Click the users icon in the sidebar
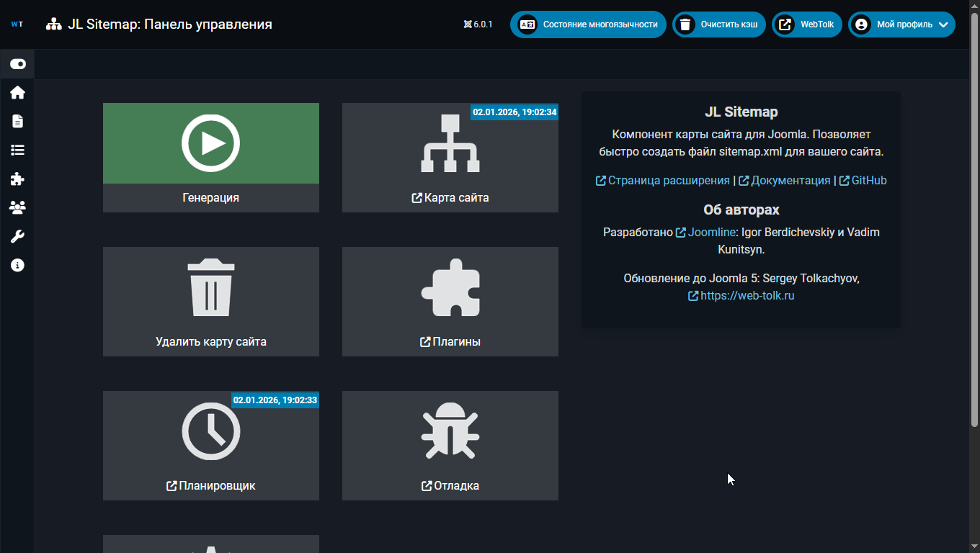The width and height of the screenshot is (980, 553). [17, 207]
